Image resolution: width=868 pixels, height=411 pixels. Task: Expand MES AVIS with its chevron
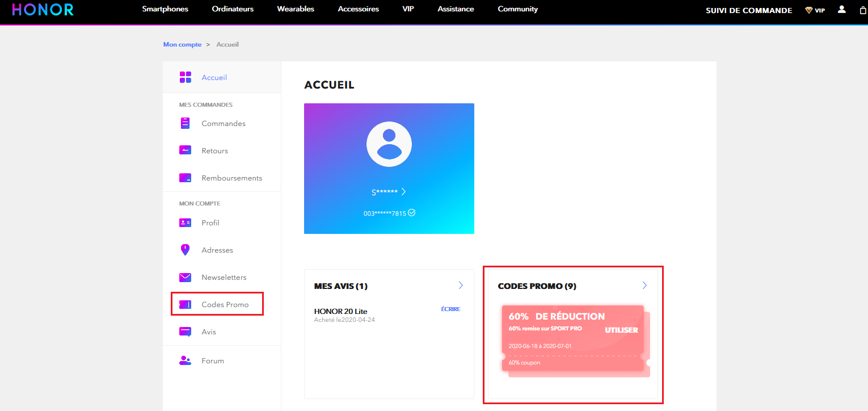point(460,286)
